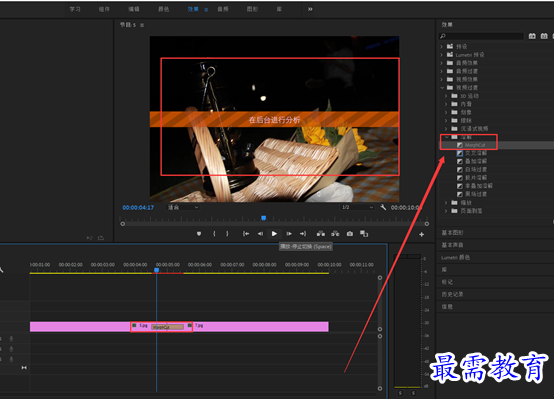Show more workspaces overflow chevron
Viewport: 554px width, 399px height.
[x=310, y=9]
